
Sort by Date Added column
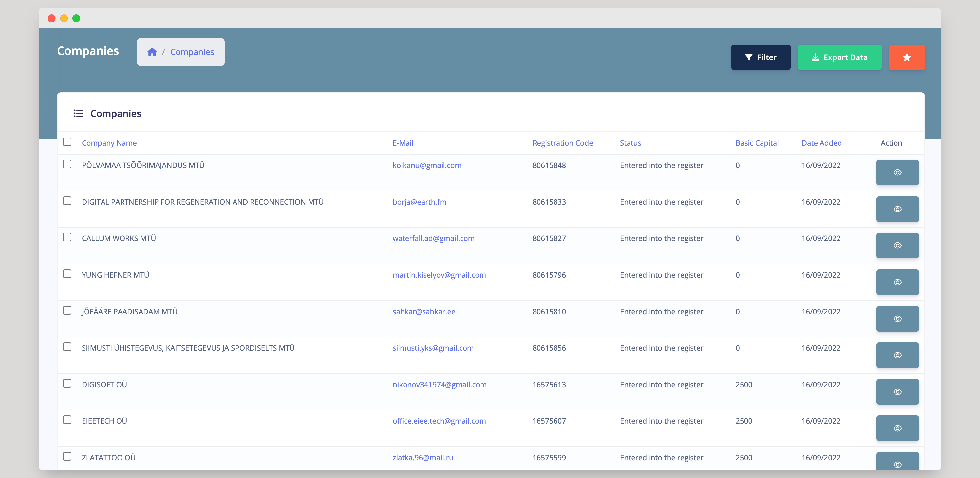point(821,143)
